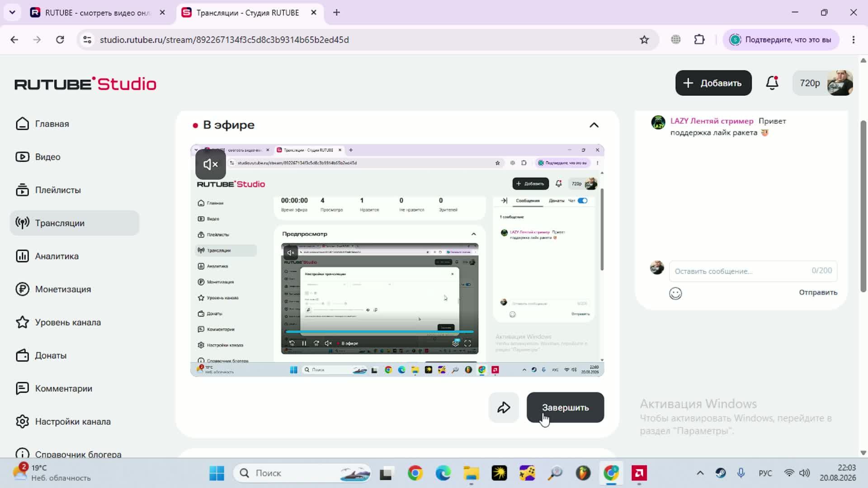Click the LAZY Лентяй стример avatar
The width and height of the screenshot is (868, 488).
[658, 122]
